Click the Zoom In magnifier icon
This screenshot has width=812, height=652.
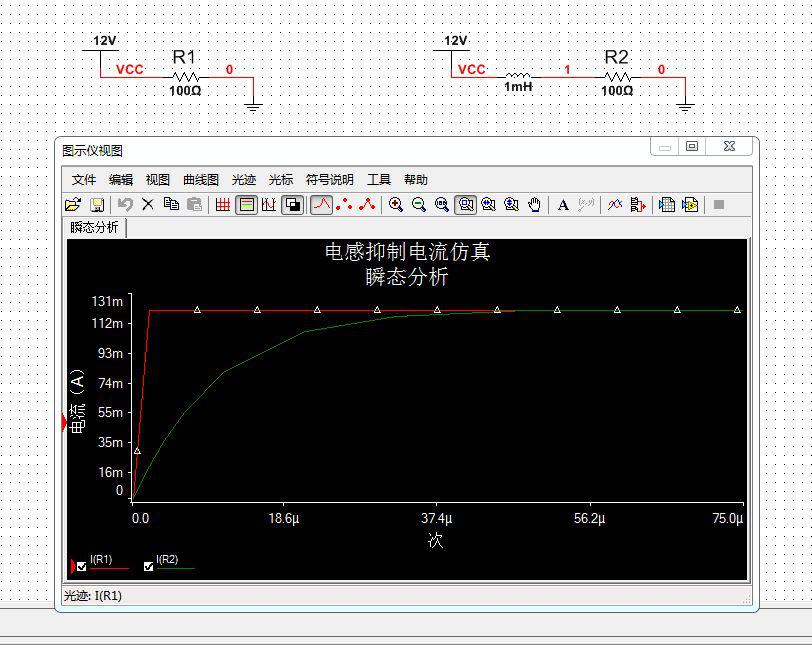pos(396,204)
